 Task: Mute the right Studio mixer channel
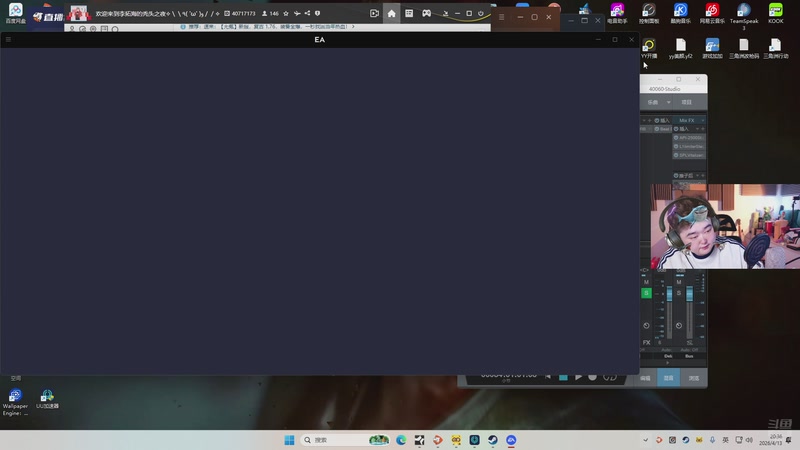pos(679,282)
